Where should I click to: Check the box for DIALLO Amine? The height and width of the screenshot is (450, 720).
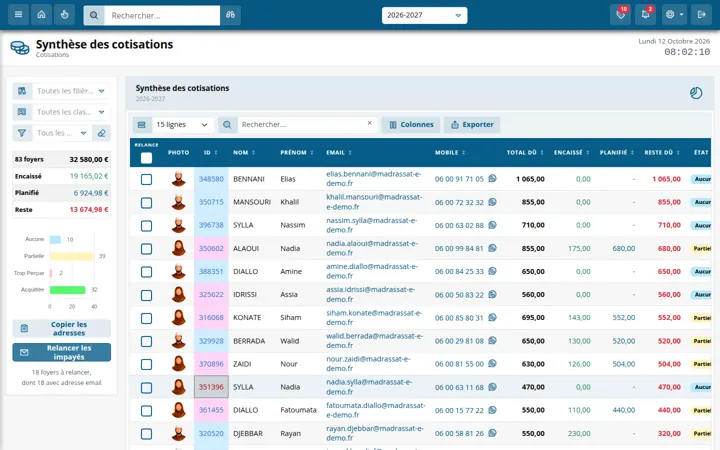[x=146, y=272]
